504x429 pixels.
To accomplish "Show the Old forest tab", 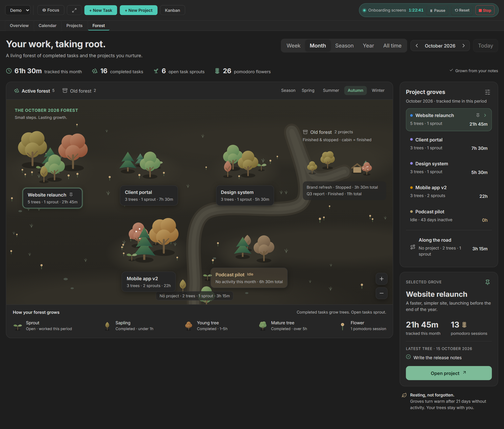I will [79, 91].
